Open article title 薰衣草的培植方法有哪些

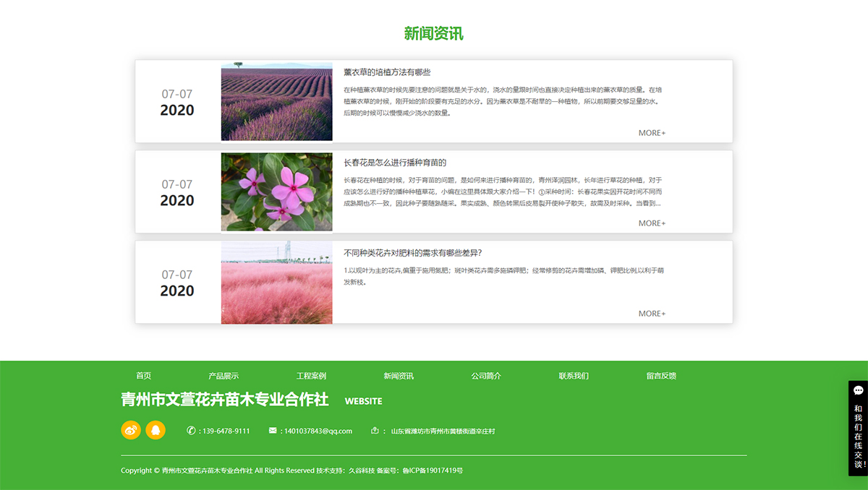coord(387,72)
